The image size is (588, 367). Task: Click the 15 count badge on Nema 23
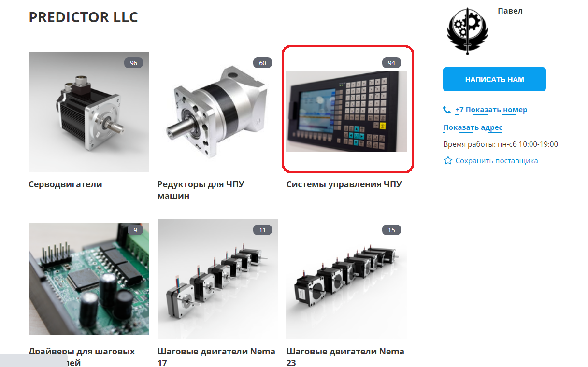point(391,230)
